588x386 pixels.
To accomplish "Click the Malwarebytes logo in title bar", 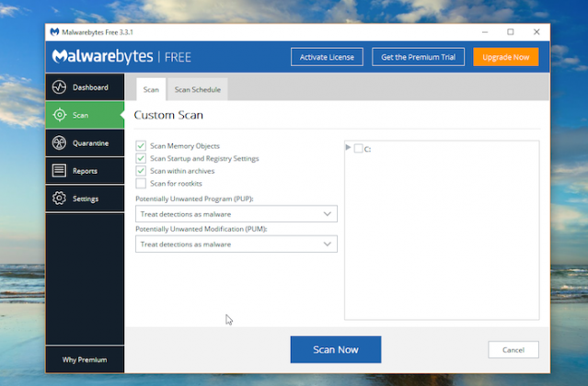I will (x=54, y=32).
